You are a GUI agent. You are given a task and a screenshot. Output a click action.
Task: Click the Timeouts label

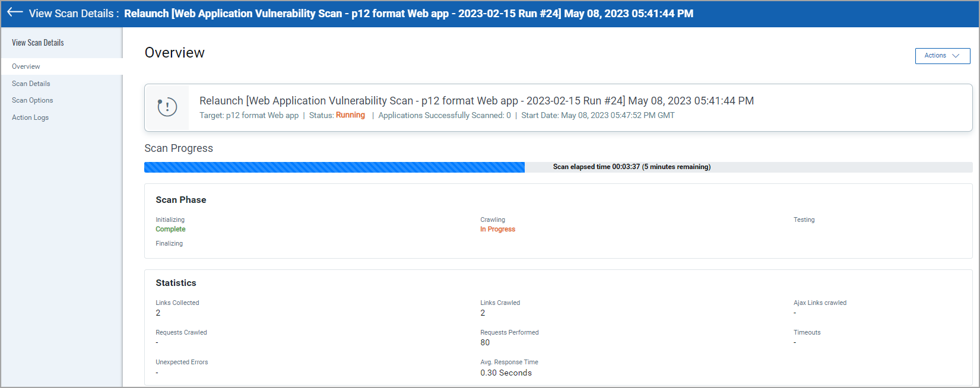point(807,332)
